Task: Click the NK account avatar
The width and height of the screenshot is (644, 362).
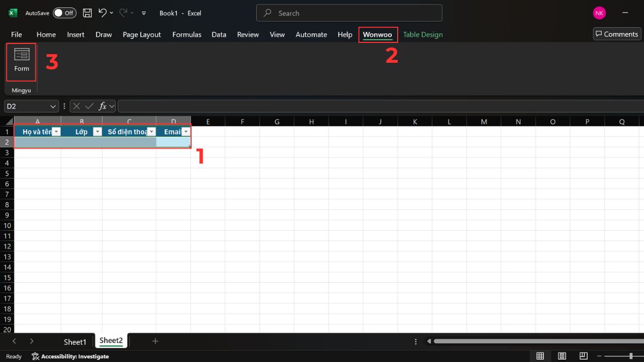Action: tap(599, 13)
